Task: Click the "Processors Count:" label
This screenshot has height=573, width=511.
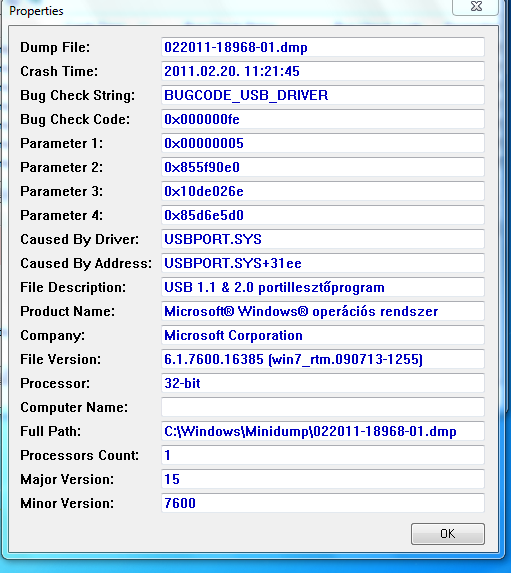Action: pyautogui.click(x=79, y=455)
